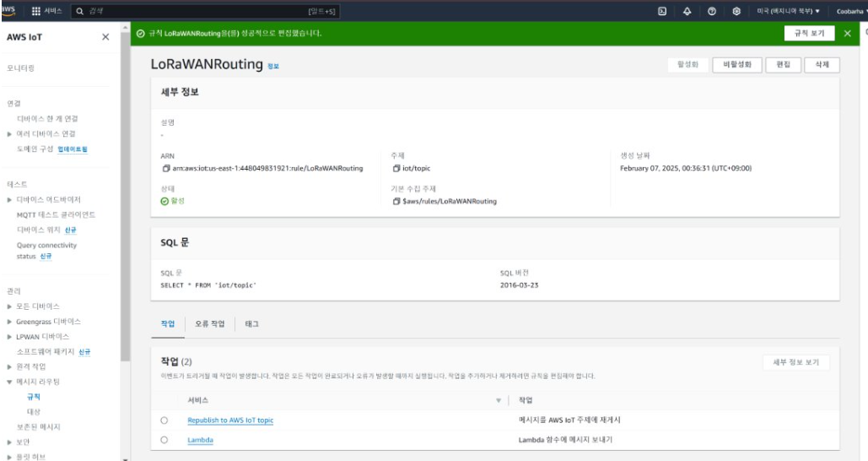The height and width of the screenshot is (461, 868).
Task: Switch to the 오류 작업 tab
Action: 210,324
